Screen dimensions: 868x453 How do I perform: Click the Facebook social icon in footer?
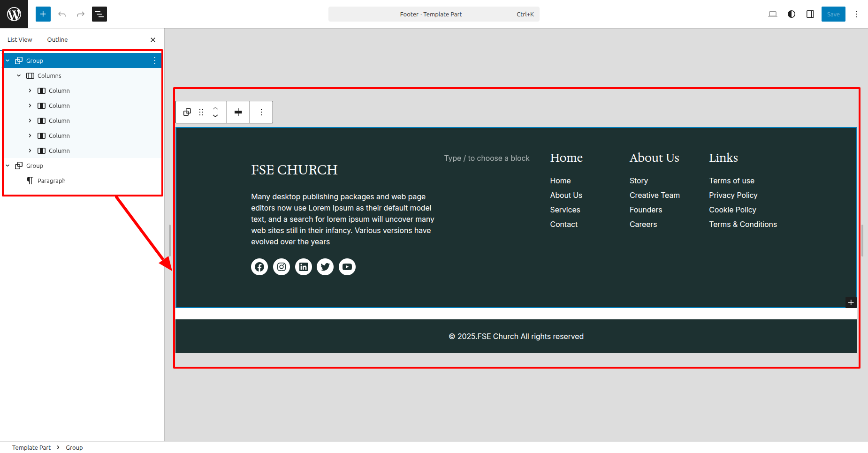coord(259,267)
